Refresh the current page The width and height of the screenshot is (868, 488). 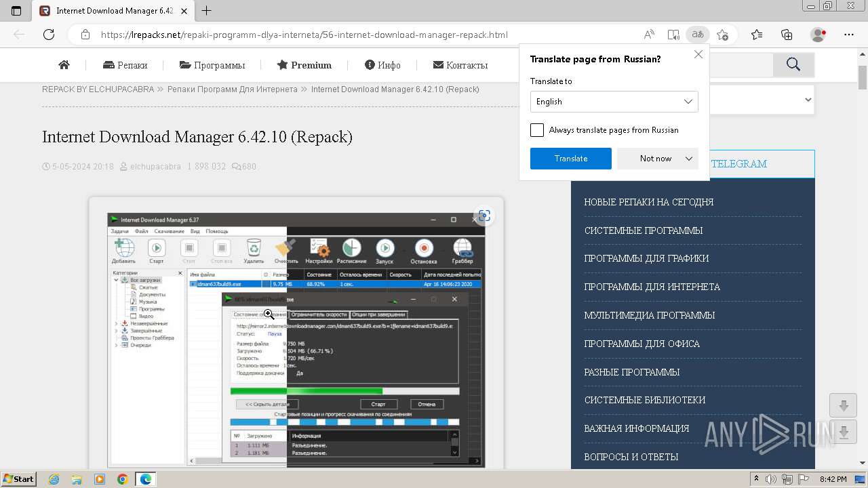(x=49, y=35)
